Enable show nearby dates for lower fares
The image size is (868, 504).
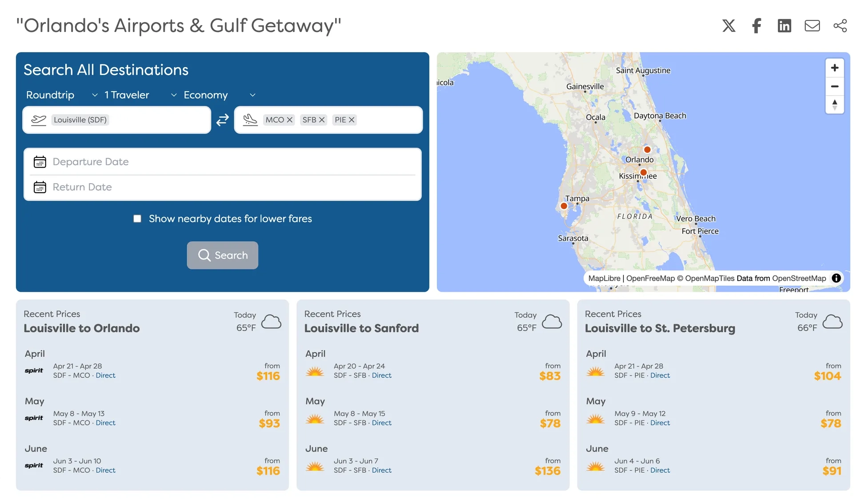pos(137,219)
